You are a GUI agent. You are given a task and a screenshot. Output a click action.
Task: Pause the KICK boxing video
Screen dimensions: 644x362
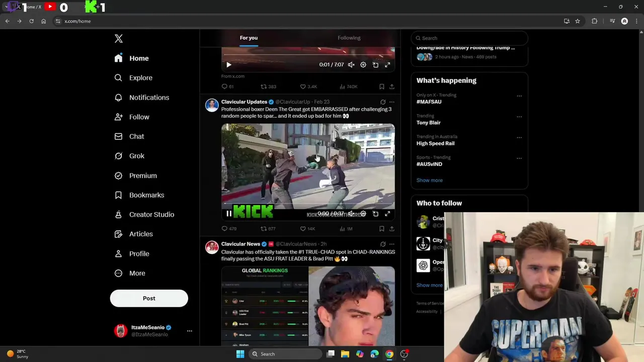pos(229,214)
